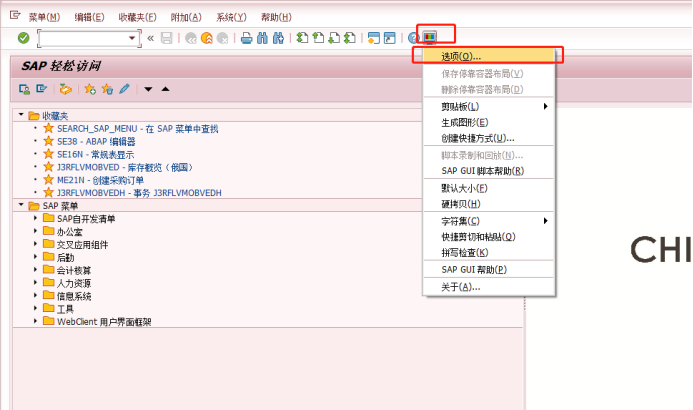Click the grey Cancel icon
Screen dimensions: 693x410
click(223, 38)
